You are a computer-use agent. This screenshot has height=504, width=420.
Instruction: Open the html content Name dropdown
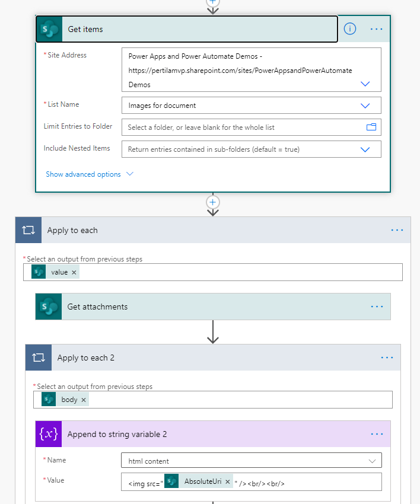(372, 461)
